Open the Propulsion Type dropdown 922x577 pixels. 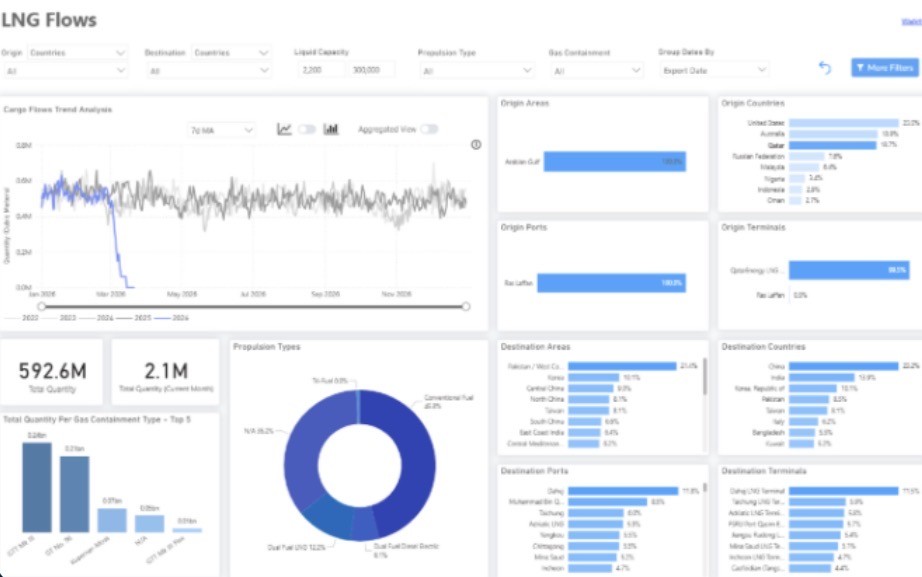pos(477,71)
